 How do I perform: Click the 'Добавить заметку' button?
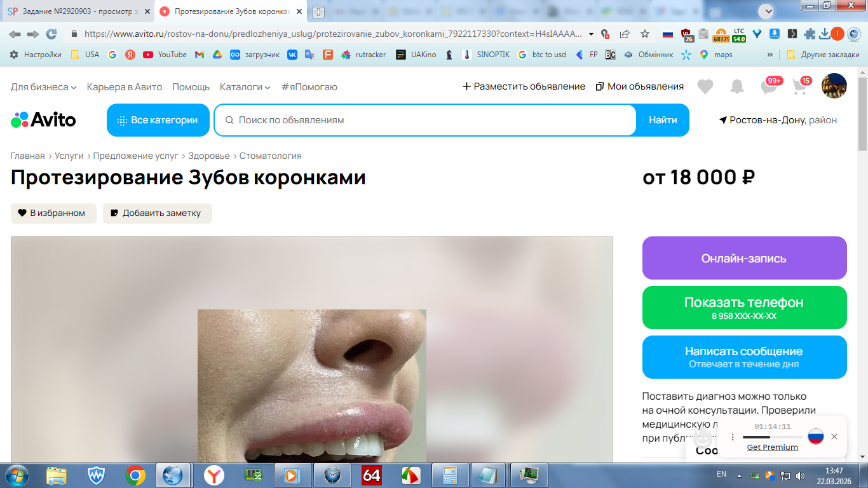click(158, 213)
